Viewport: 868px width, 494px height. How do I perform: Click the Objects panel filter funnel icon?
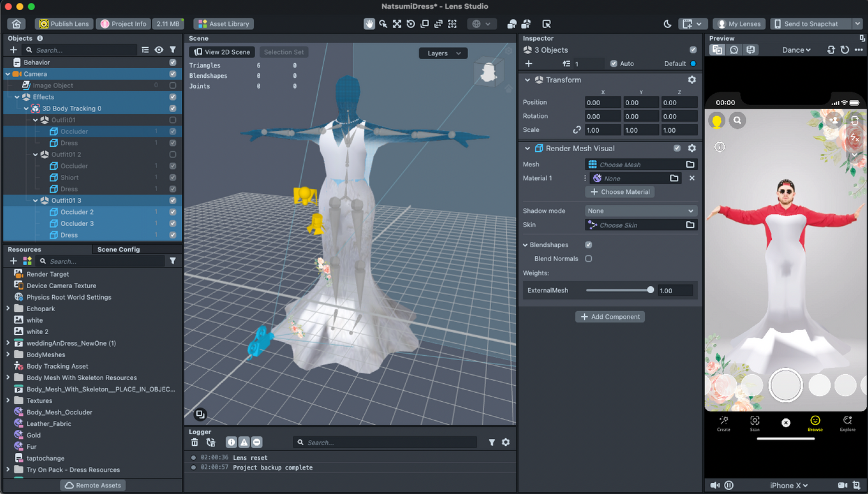[x=173, y=50]
